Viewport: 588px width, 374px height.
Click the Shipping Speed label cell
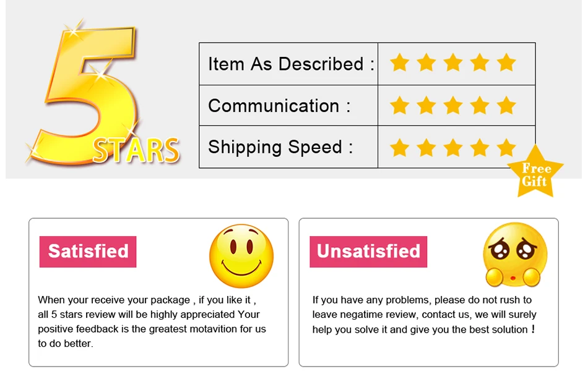(288, 147)
